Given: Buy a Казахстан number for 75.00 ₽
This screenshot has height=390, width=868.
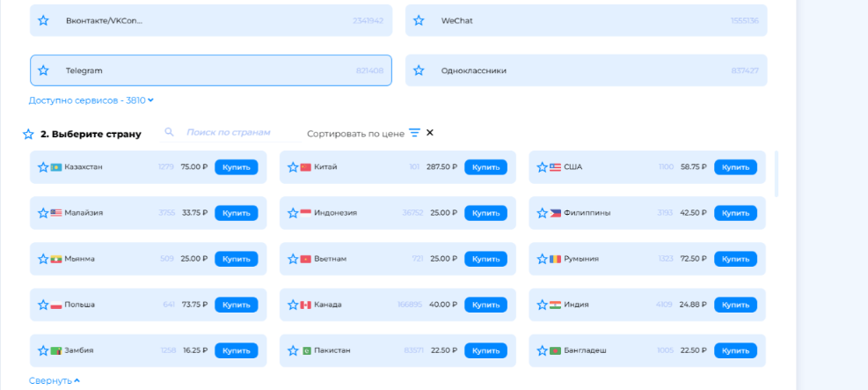Looking at the screenshot, I should [x=237, y=167].
